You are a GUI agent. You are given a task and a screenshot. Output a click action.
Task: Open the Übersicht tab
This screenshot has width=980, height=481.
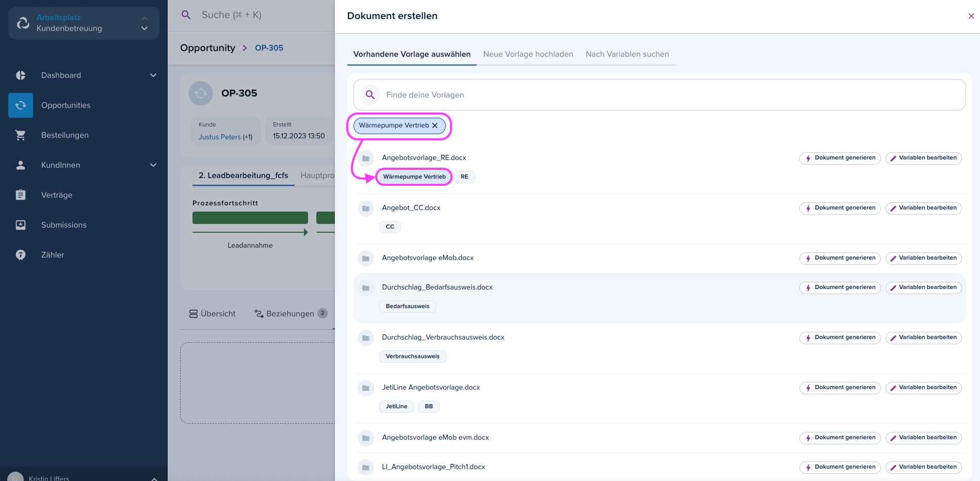[x=212, y=314]
